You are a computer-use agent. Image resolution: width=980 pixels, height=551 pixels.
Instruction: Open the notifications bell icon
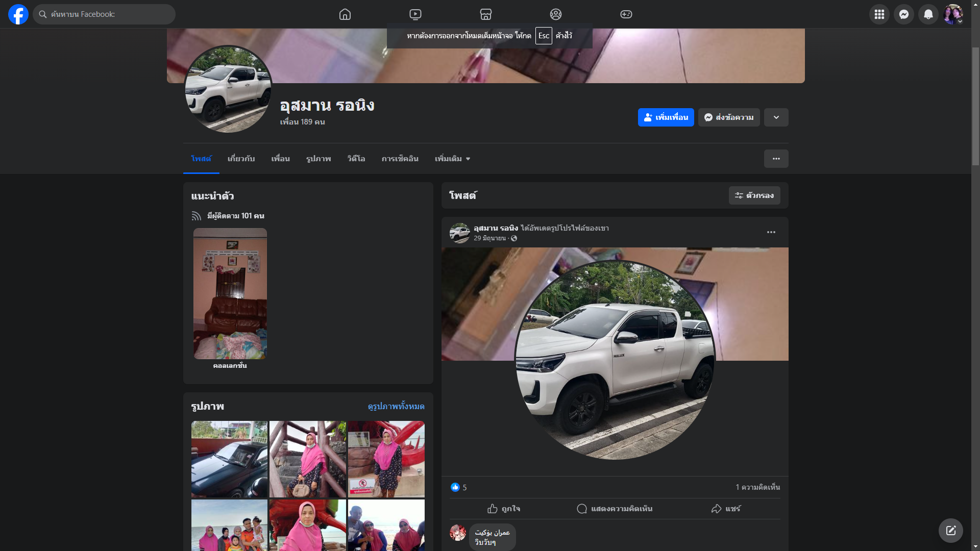point(928,14)
